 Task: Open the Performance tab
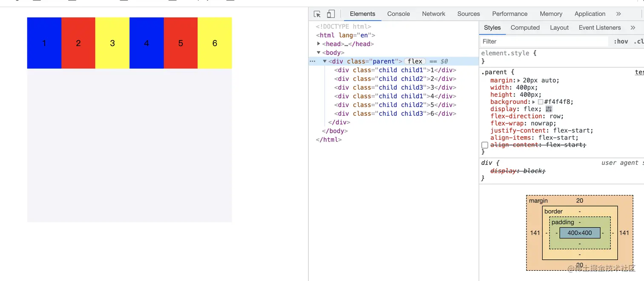[510, 14]
